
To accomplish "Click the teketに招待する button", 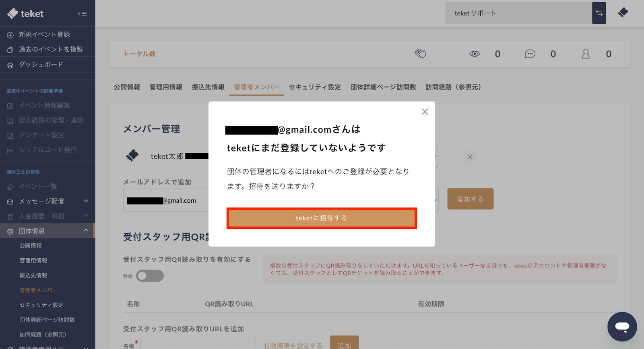I will [x=322, y=218].
